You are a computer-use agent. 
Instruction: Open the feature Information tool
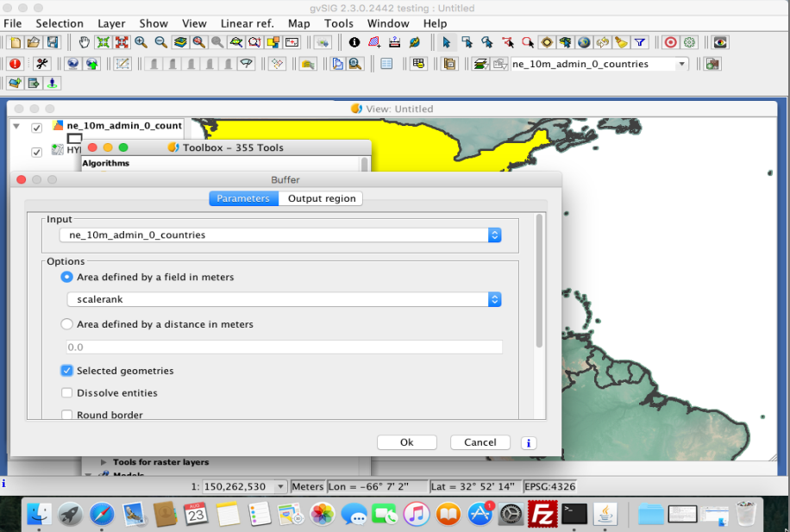(x=354, y=42)
